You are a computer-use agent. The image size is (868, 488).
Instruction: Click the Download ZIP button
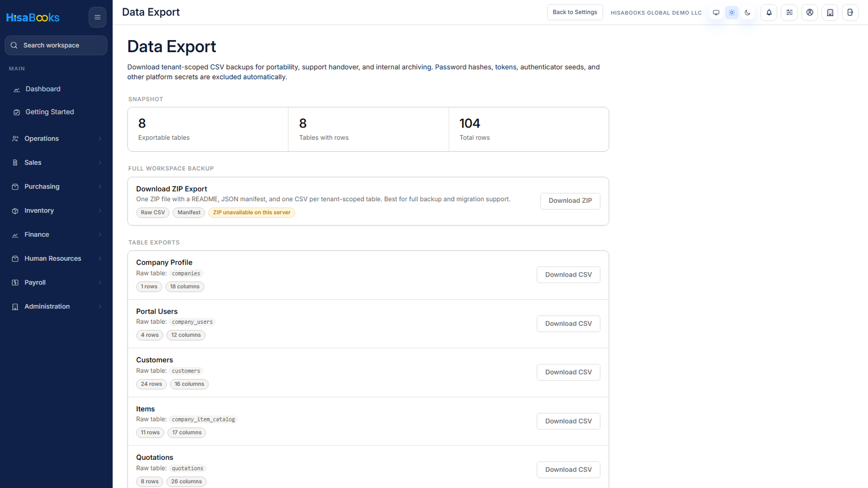570,201
